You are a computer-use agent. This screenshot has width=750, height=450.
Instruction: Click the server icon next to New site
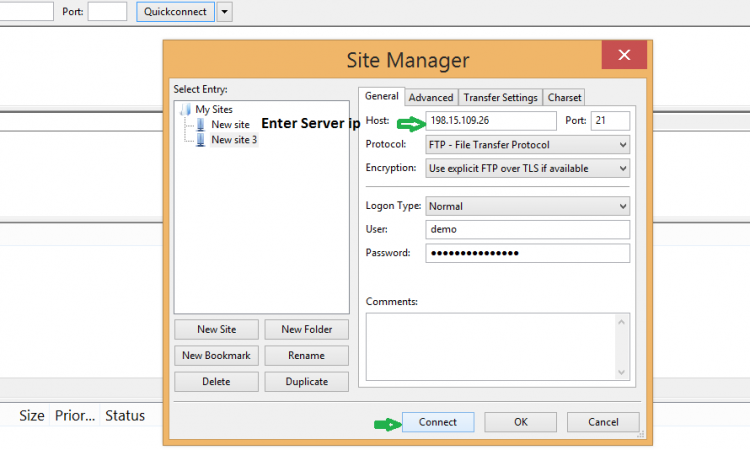tap(201, 125)
